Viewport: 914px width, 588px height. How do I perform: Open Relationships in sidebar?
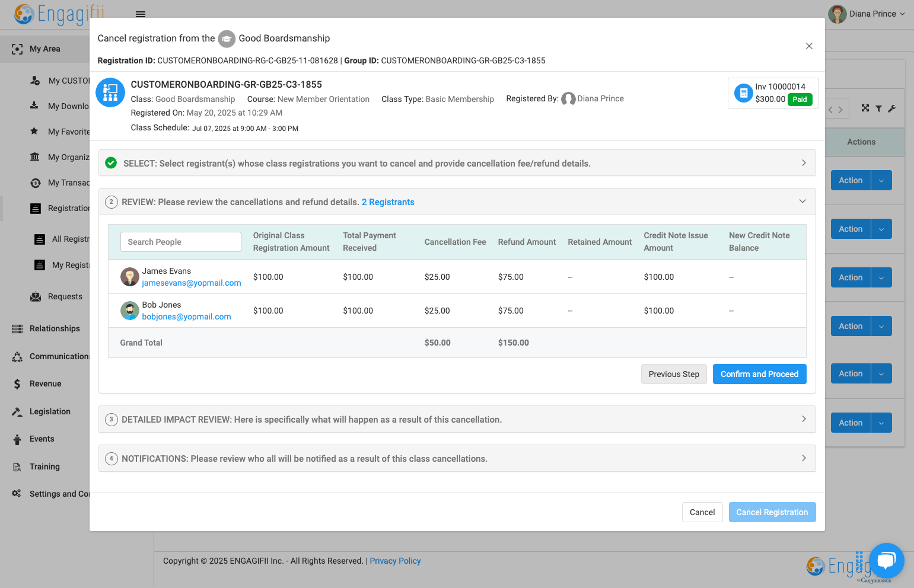55,328
